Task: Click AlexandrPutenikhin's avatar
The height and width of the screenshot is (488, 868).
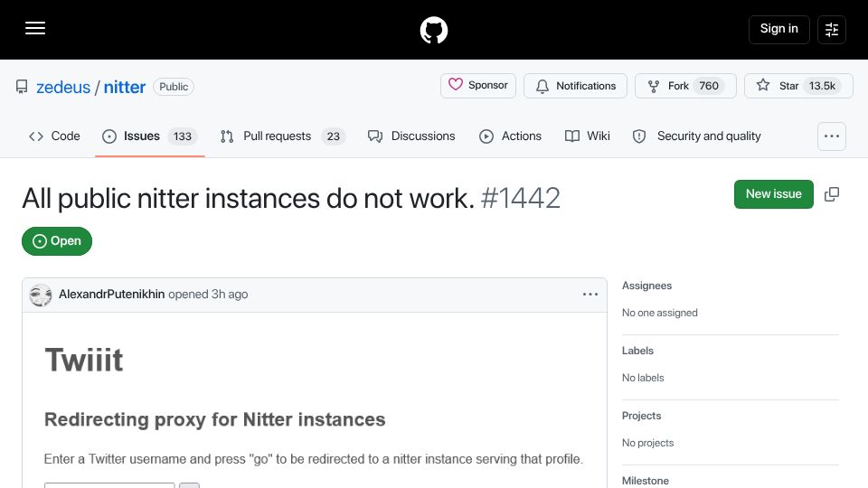Action: click(x=41, y=295)
